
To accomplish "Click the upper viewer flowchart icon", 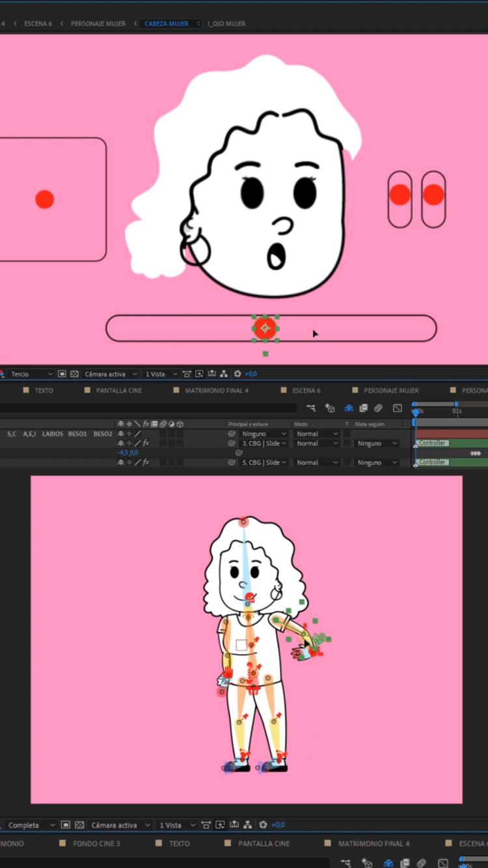I will point(224,374).
